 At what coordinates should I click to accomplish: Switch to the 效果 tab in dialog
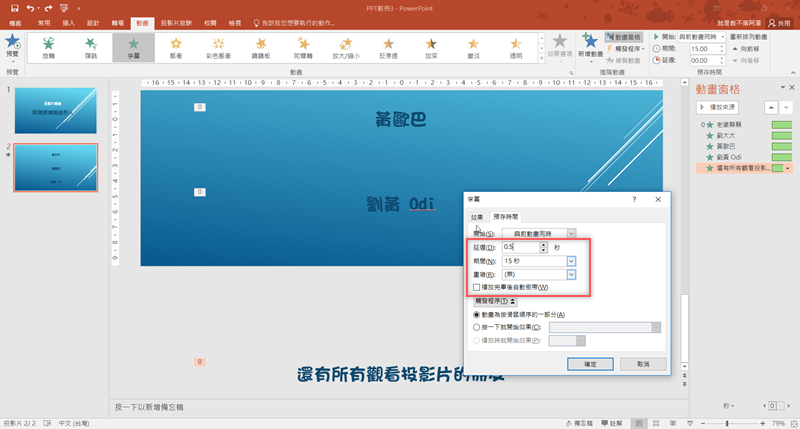pyautogui.click(x=477, y=216)
